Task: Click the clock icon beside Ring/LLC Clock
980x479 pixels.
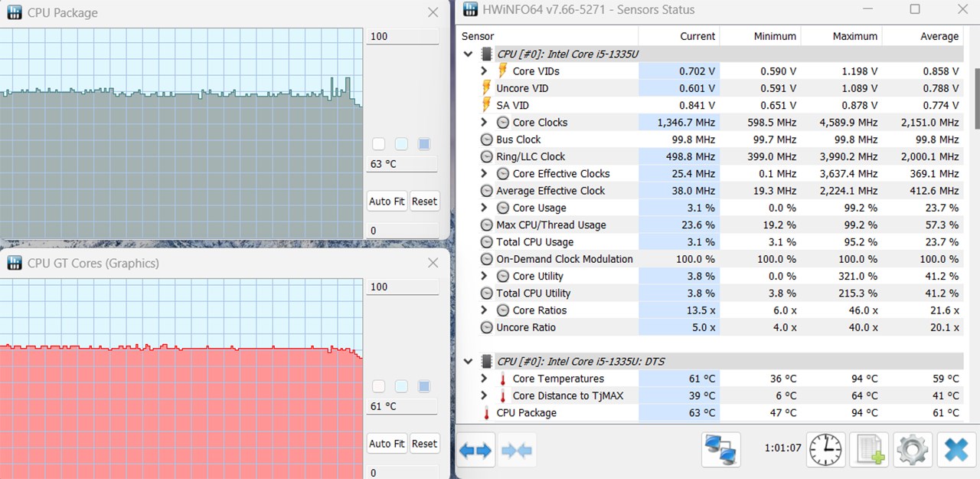Action: [x=486, y=156]
